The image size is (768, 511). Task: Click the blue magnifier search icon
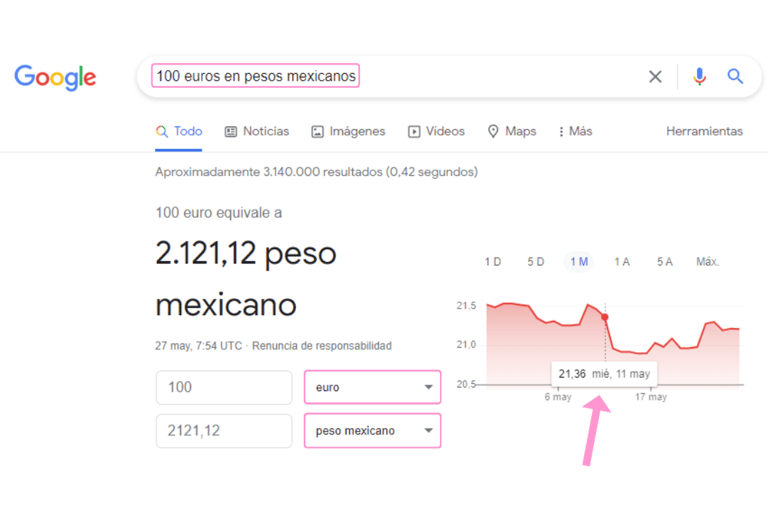(x=735, y=76)
